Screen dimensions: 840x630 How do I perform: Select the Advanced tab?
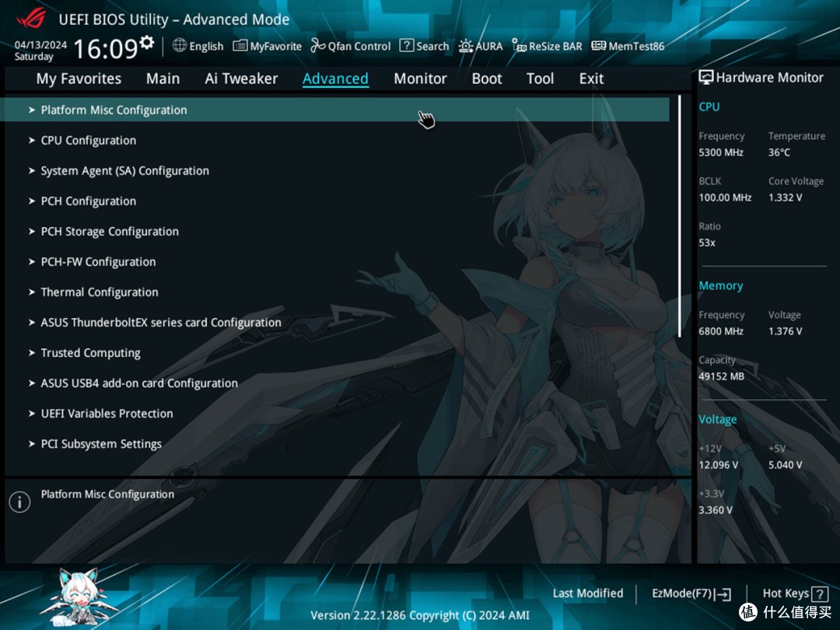pyautogui.click(x=335, y=79)
